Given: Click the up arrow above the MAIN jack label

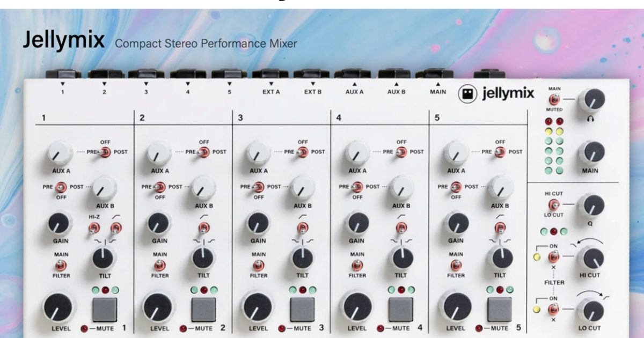Looking at the screenshot, I should click(x=438, y=84).
